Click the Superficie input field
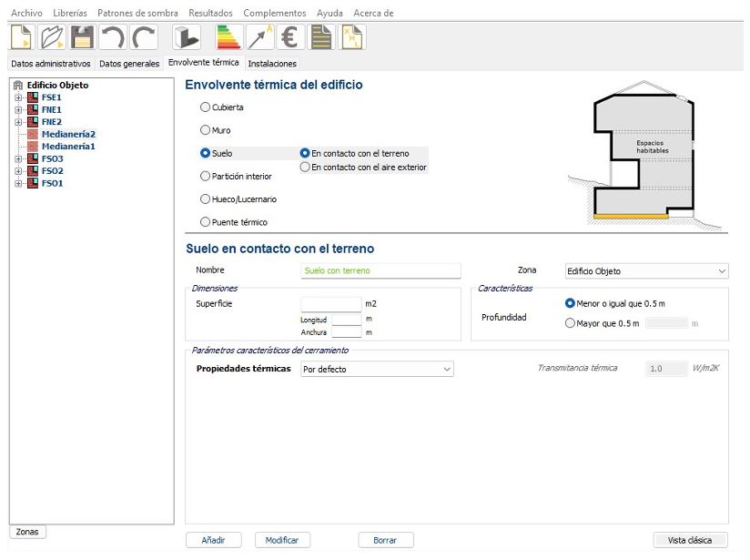 point(331,304)
